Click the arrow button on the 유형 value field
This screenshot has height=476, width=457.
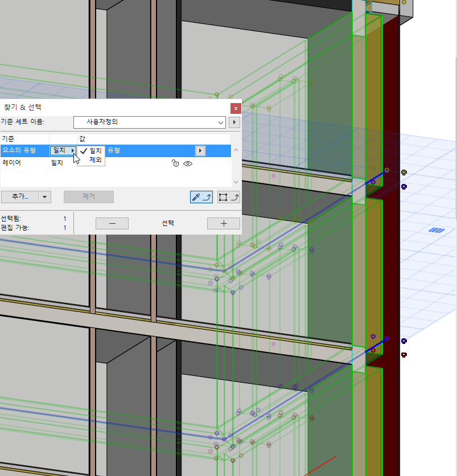[x=200, y=150]
